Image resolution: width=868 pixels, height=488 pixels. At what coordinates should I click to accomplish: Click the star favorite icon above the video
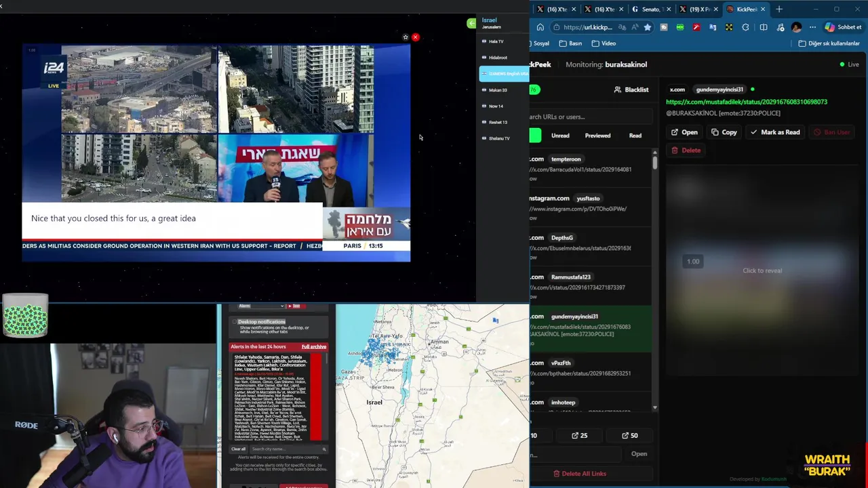[406, 37]
